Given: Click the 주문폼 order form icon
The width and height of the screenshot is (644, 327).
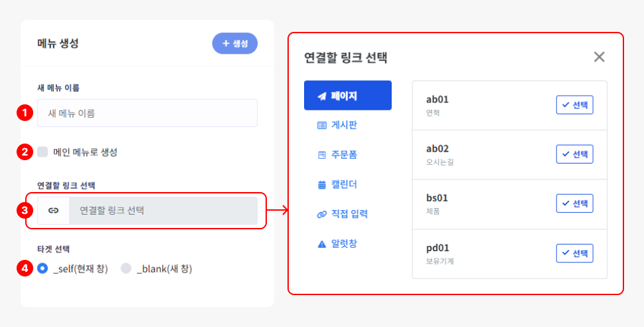Looking at the screenshot, I should (322, 155).
